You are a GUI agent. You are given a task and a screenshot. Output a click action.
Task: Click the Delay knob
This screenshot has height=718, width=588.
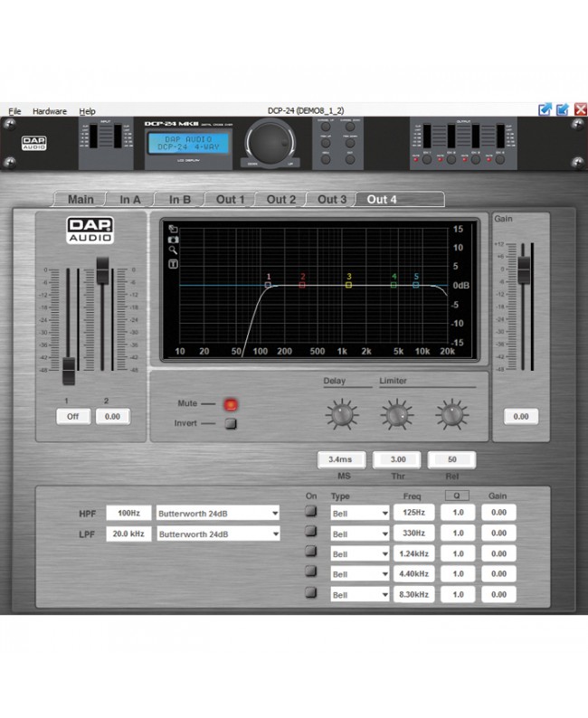(x=342, y=414)
